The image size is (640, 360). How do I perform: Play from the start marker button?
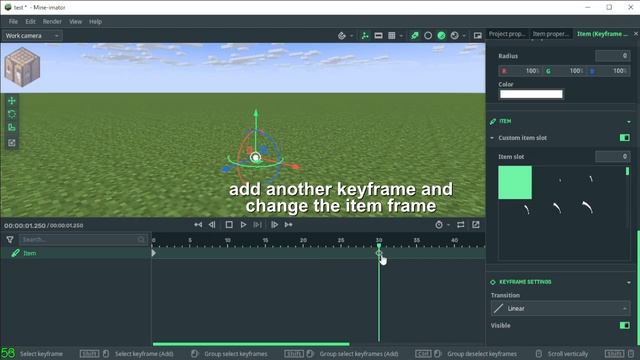[x=258, y=224]
